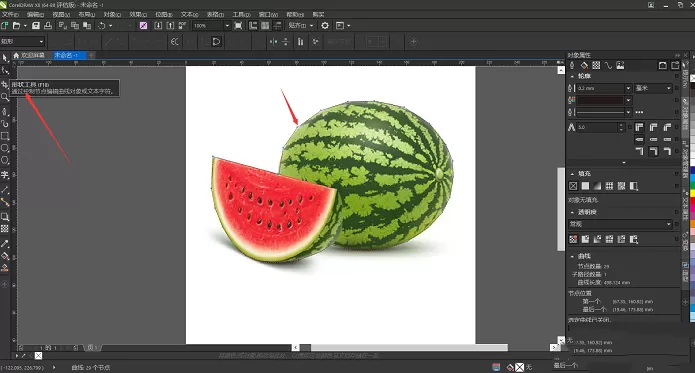Choose the Rectangle tool
Image resolution: width=695 pixels, height=373 pixels.
[5, 136]
